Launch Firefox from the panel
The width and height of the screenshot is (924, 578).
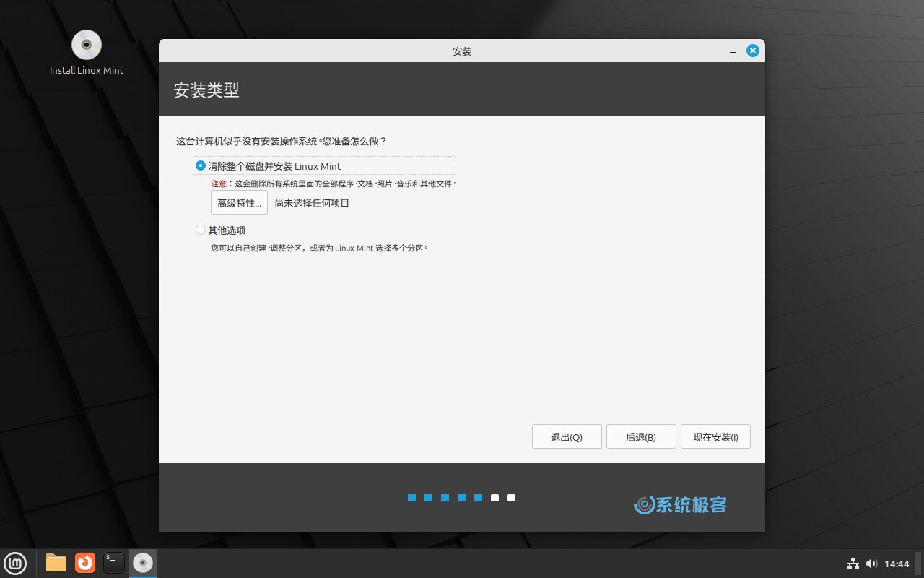85,562
